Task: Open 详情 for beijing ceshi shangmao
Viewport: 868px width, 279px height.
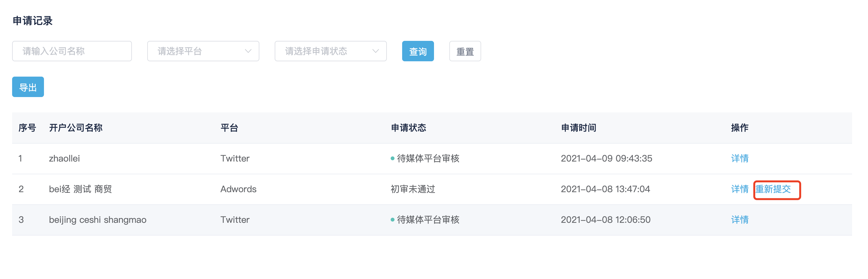Action: point(739,220)
